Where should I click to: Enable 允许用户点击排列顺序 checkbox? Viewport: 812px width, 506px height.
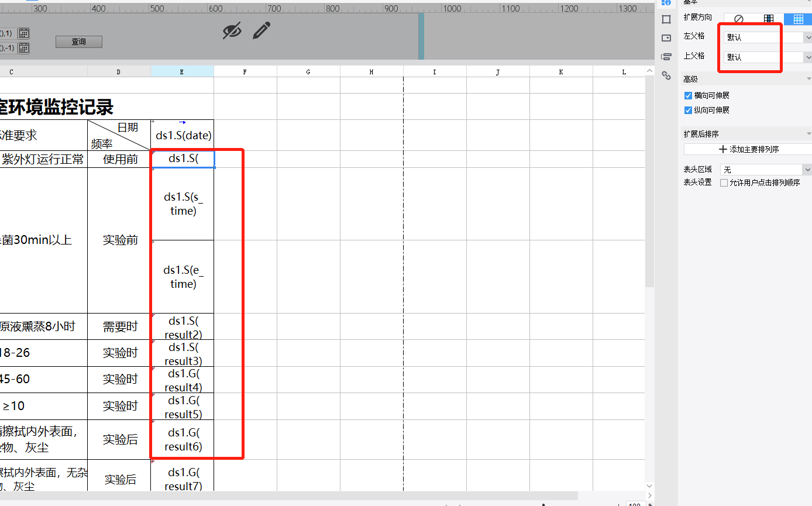click(724, 183)
